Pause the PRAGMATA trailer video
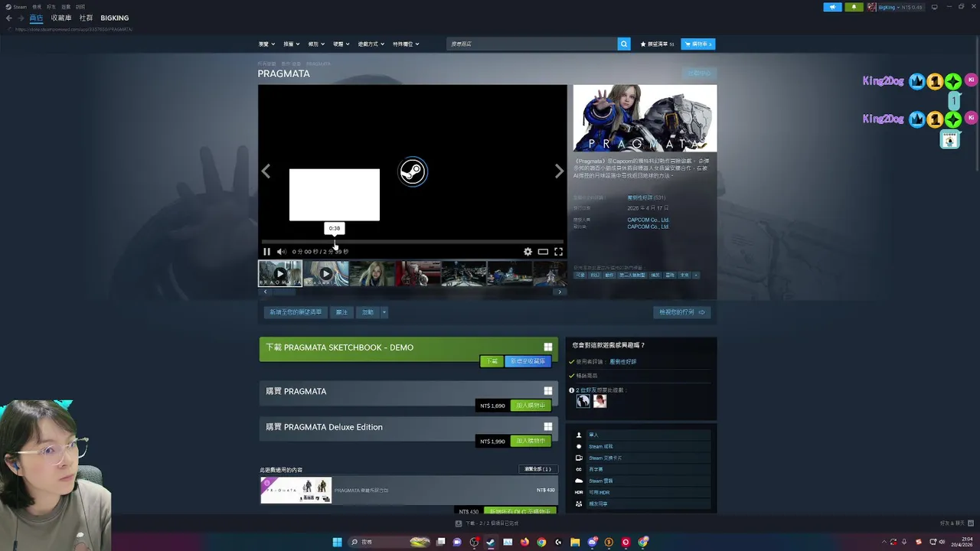The height and width of the screenshot is (551, 980). 266,252
